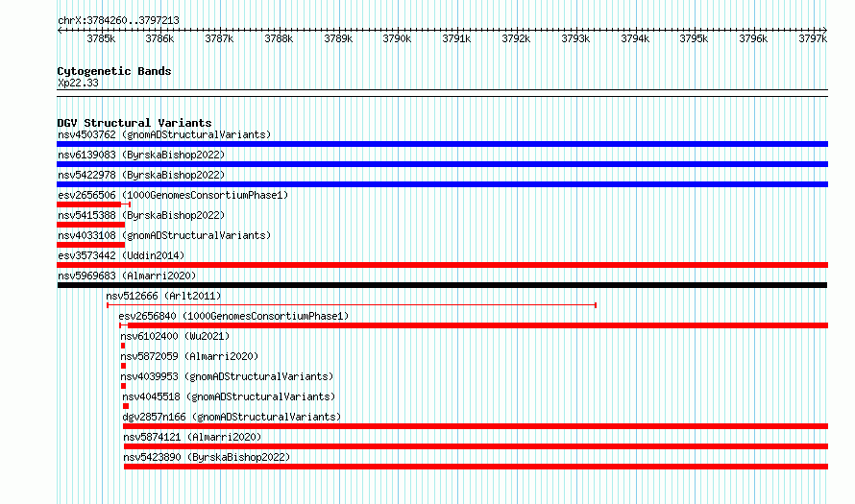Click the small red square under nsv5872059
This screenshot has width=855, height=504.
(x=123, y=366)
